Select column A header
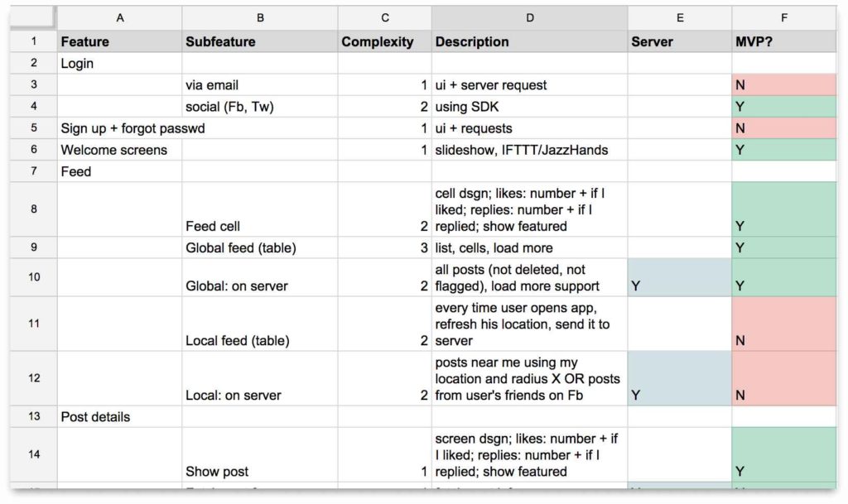The height and width of the screenshot is (504, 848). tap(120, 17)
